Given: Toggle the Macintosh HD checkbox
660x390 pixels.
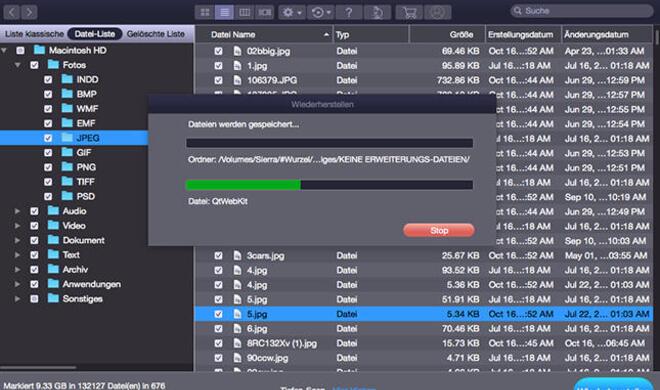Looking at the screenshot, I should tap(20, 50).
